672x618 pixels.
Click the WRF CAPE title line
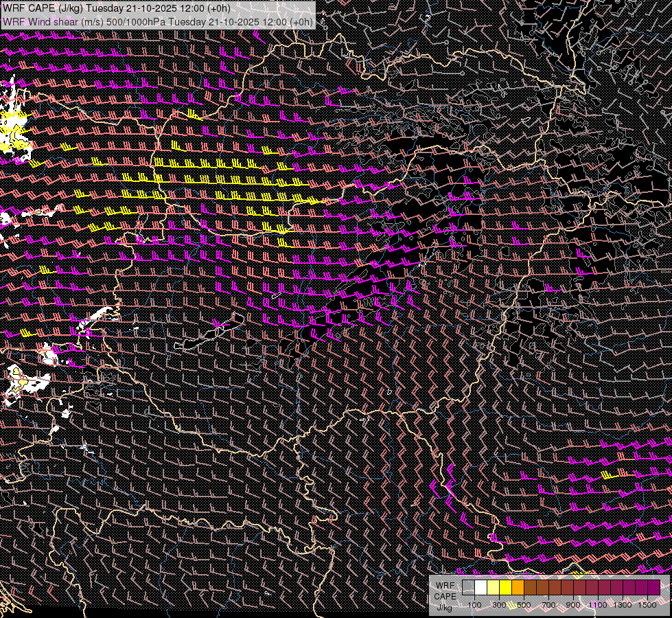[117, 8]
